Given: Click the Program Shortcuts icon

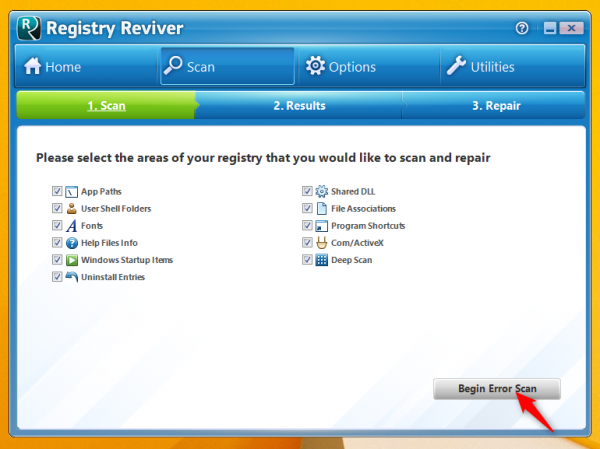Looking at the screenshot, I should pyautogui.click(x=321, y=226).
